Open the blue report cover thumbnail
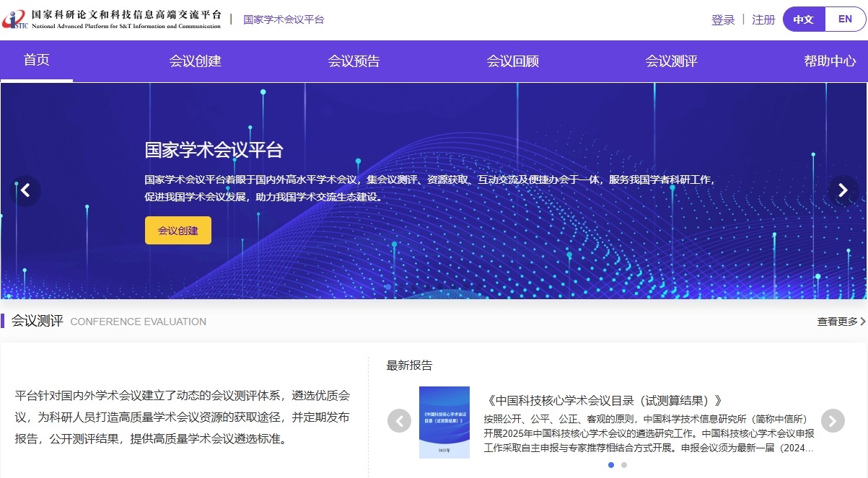 point(444,422)
